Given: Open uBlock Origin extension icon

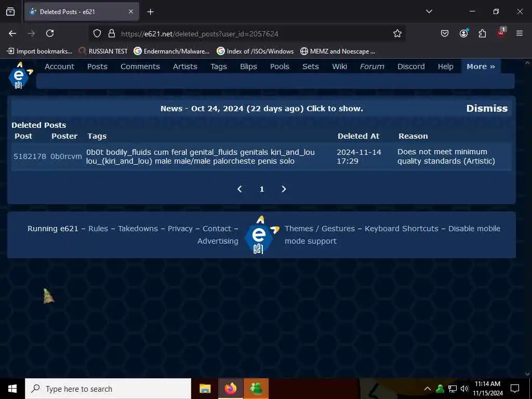Looking at the screenshot, I should click(x=501, y=33).
